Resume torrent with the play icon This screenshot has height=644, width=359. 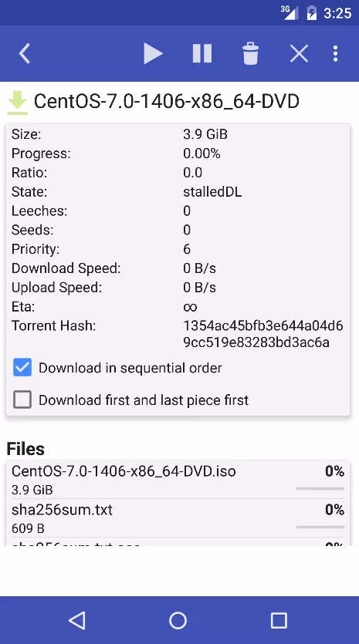point(153,54)
